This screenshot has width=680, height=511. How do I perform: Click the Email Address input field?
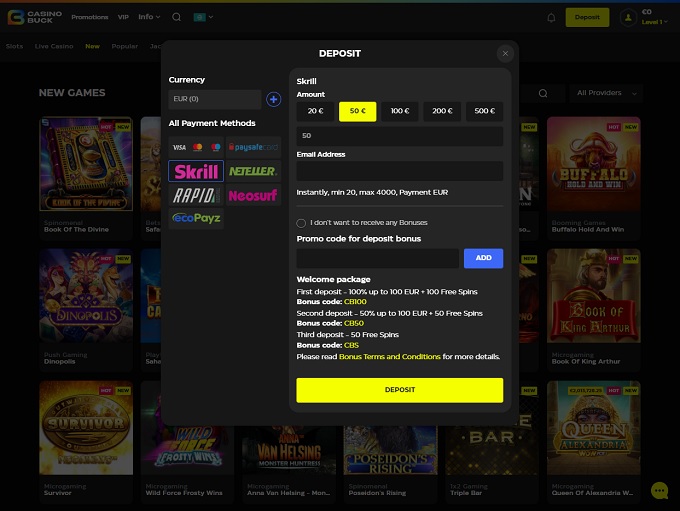click(x=399, y=171)
